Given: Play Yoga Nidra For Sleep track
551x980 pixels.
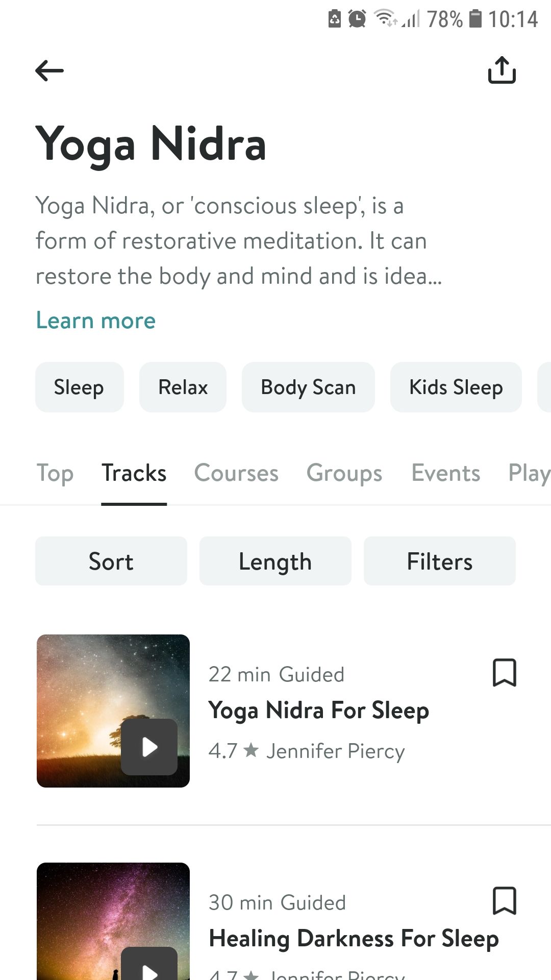Looking at the screenshot, I should [149, 747].
